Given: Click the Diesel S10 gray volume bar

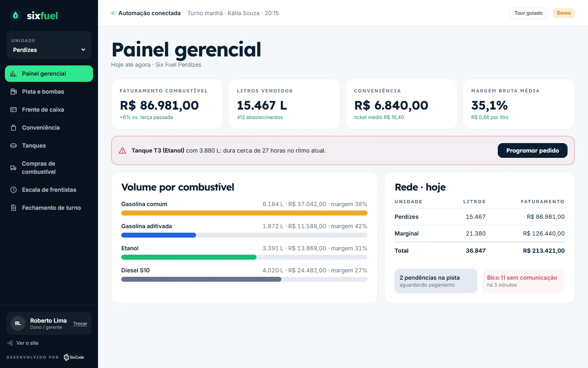Looking at the screenshot, I should 201,279.
